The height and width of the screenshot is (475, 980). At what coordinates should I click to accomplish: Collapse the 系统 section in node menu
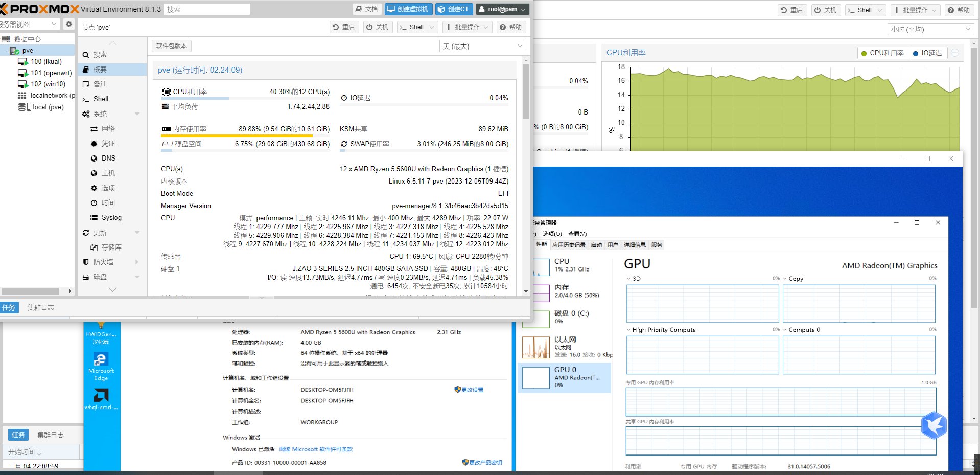coord(137,114)
